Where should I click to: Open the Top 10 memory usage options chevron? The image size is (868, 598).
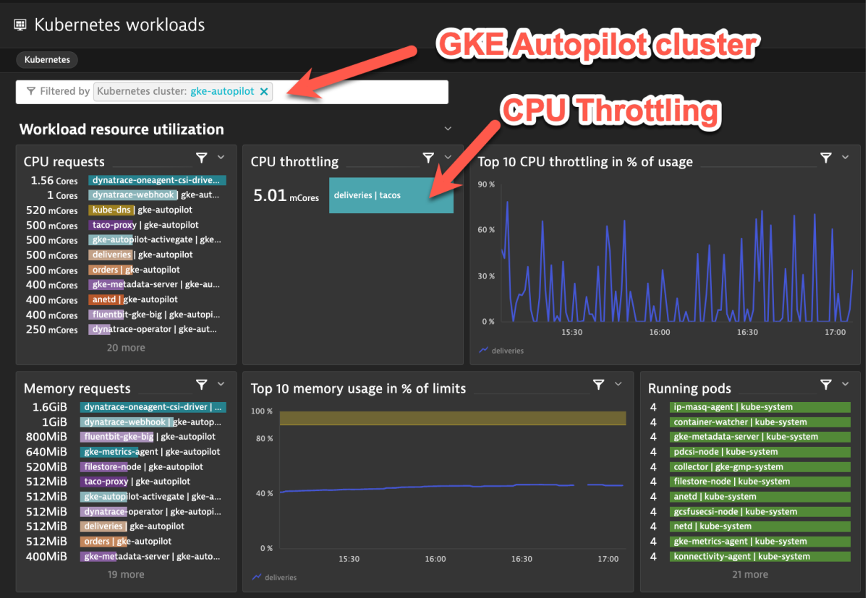click(616, 384)
